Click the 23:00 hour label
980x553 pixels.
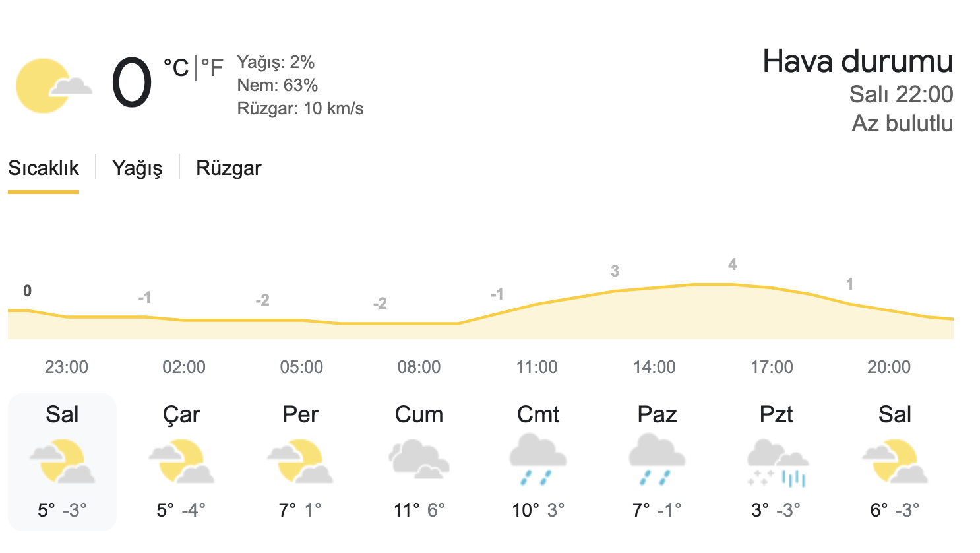pyautogui.click(x=67, y=367)
